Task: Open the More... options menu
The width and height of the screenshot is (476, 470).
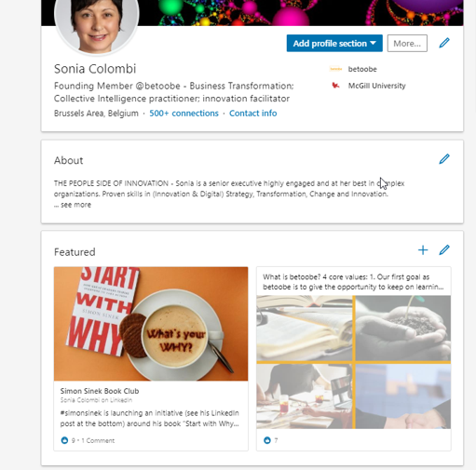Action: pyautogui.click(x=407, y=43)
